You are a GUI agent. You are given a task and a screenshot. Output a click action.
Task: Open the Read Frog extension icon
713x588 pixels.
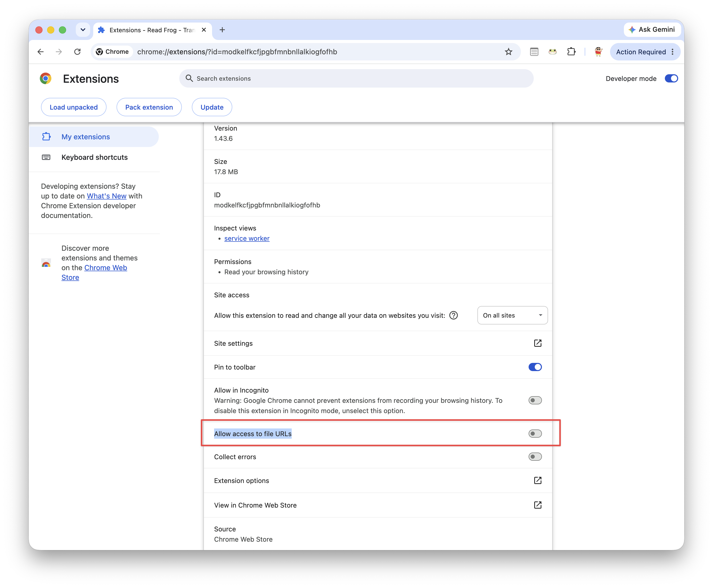click(x=552, y=51)
